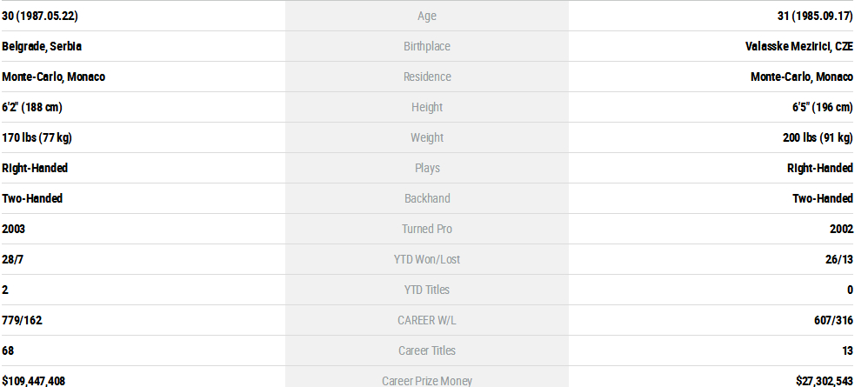Select the 6'2" (188 cm) height value

click(x=32, y=107)
